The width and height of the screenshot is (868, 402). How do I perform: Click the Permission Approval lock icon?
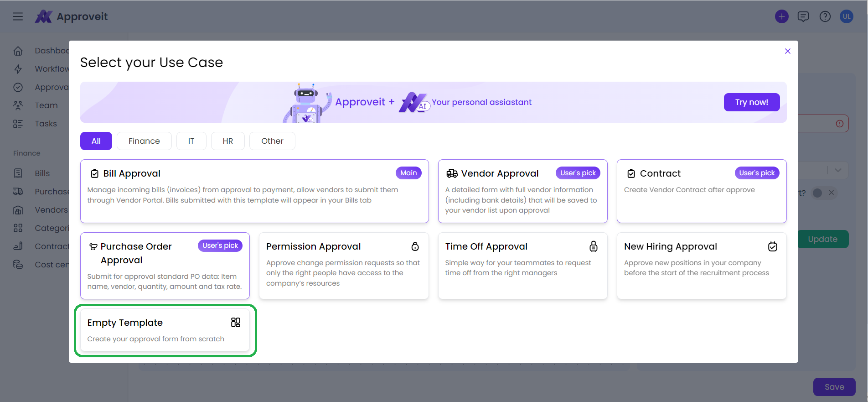pos(415,246)
